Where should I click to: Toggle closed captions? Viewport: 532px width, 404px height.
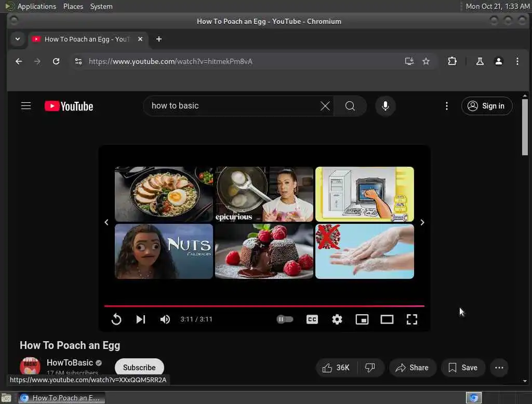(x=312, y=319)
